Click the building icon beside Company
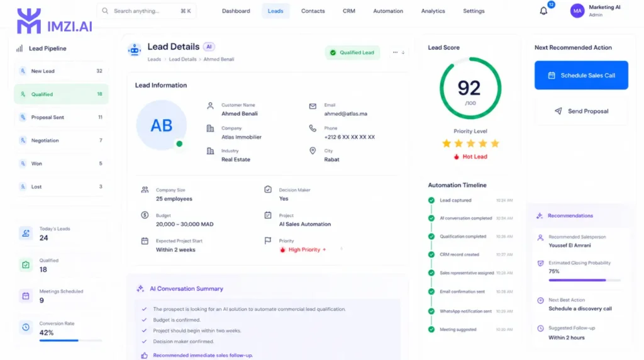Viewport: 644px width, 360px height. [210, 128]
